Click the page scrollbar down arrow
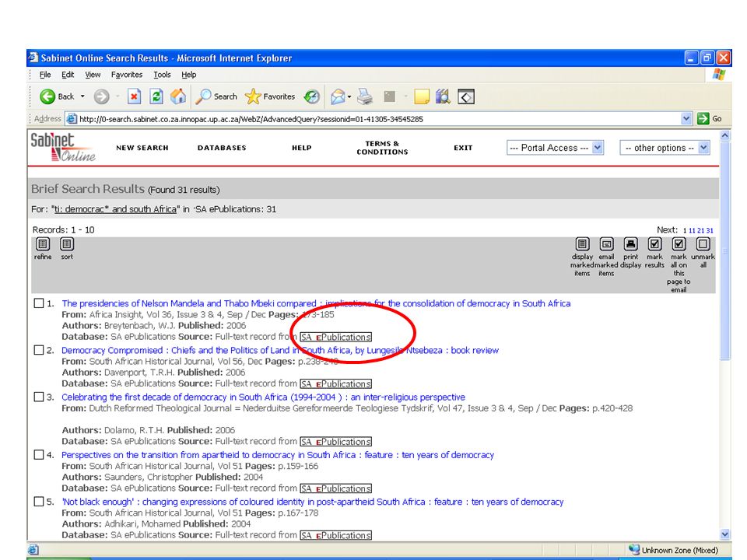This screenshot has width=747, height=560. tap(724, 534)
